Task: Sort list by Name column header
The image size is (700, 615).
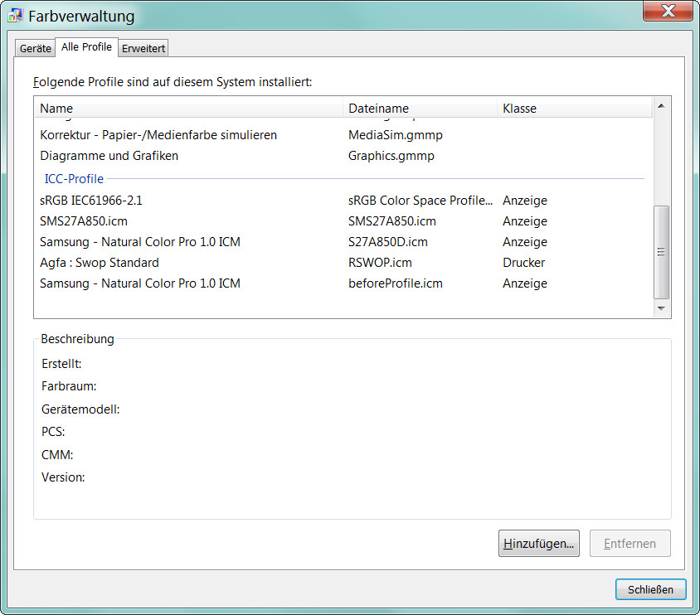Action: (x=56, y=109)
